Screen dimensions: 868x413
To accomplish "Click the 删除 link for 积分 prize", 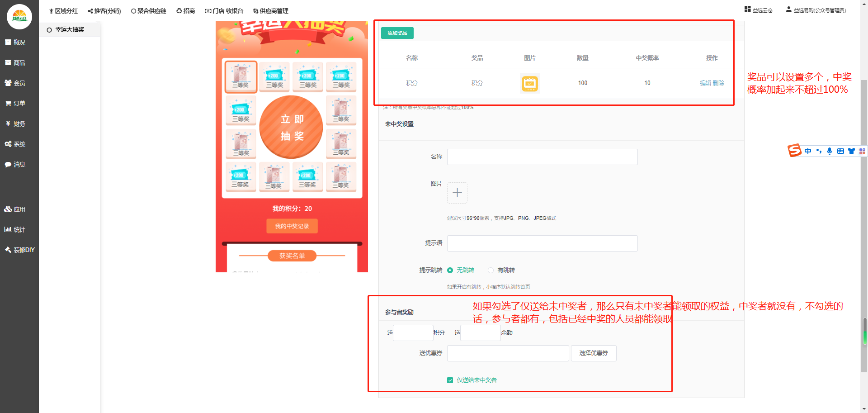I will pyautogui.click(x=718, y=83).
